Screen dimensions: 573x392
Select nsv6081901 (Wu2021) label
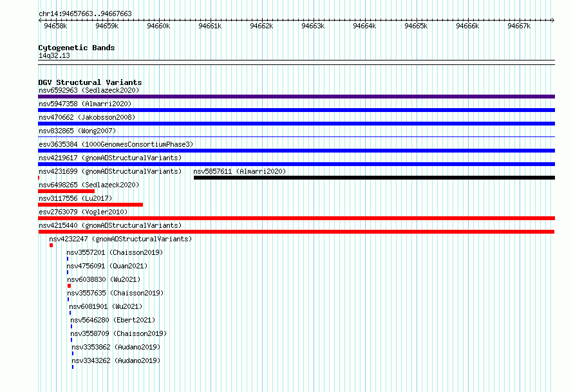(106, 306)
